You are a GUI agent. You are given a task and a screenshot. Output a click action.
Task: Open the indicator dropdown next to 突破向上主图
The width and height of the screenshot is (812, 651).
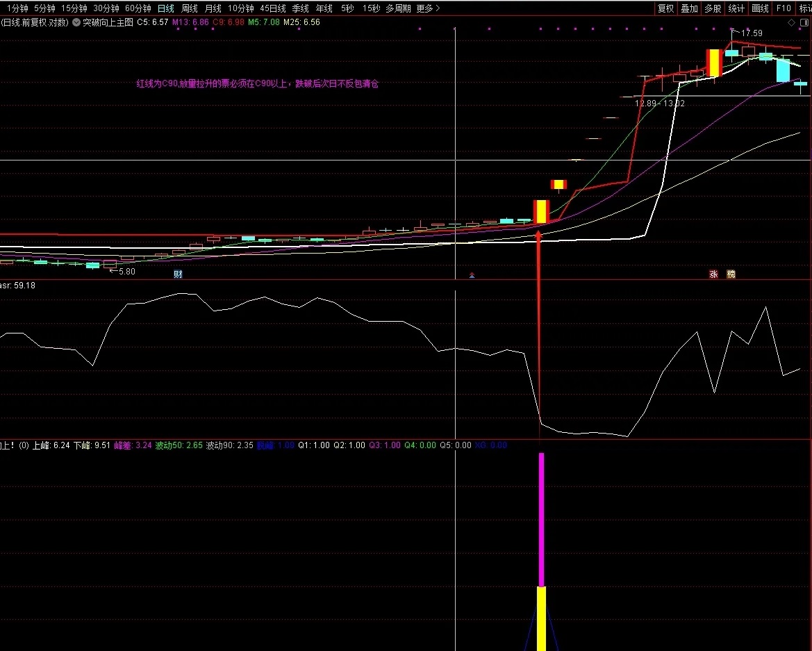point(76,22)
